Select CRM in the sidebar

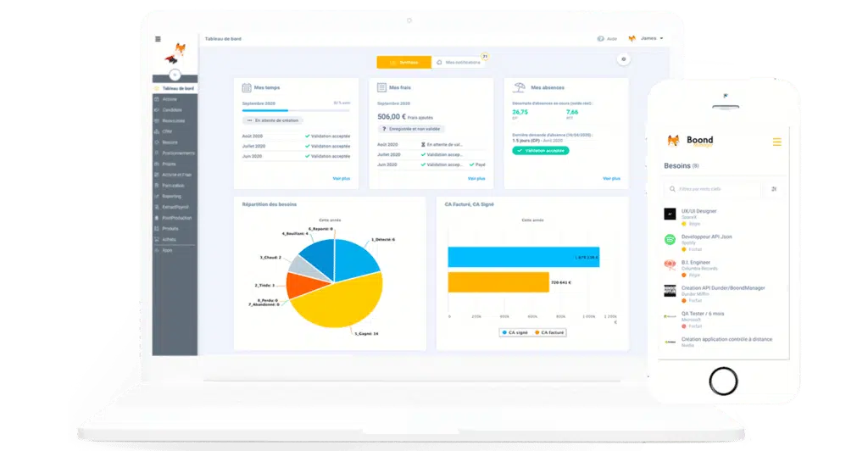pyautogui.click(x=175, y=131)
